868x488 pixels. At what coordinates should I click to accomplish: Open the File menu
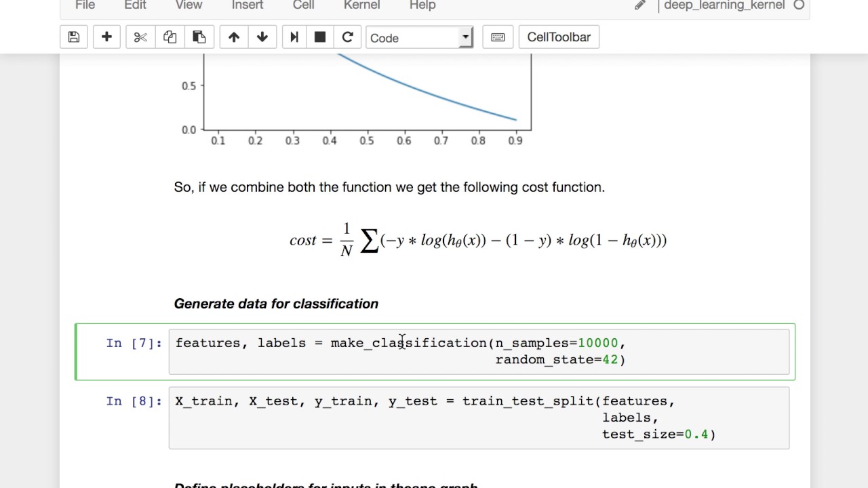pyautogui.click(x=85, y=5)
